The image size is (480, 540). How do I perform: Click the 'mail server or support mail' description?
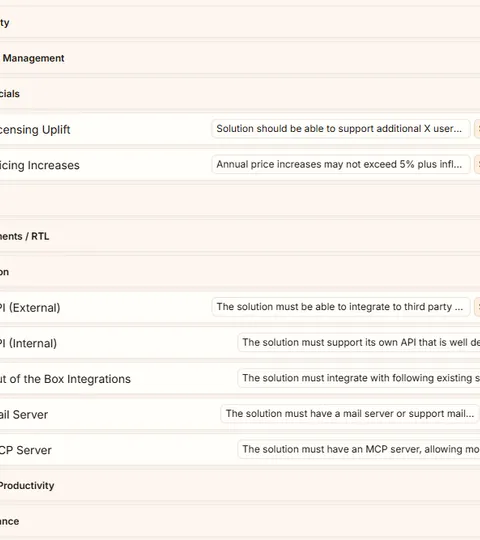[350, 414]
